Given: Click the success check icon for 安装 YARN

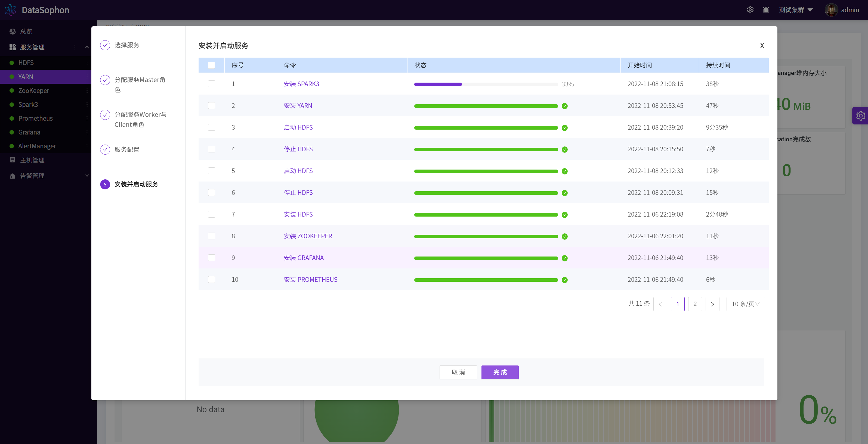Looking at the screenshot, I should pos(565,106).
